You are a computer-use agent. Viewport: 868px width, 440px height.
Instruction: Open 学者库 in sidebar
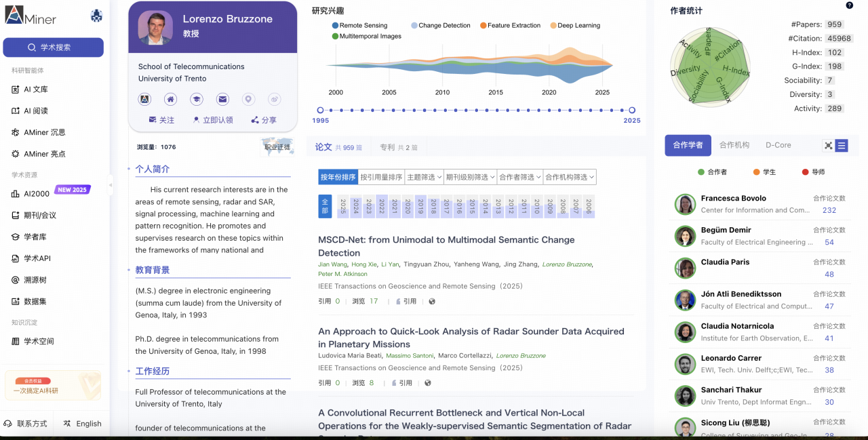[x=29, y=237]
